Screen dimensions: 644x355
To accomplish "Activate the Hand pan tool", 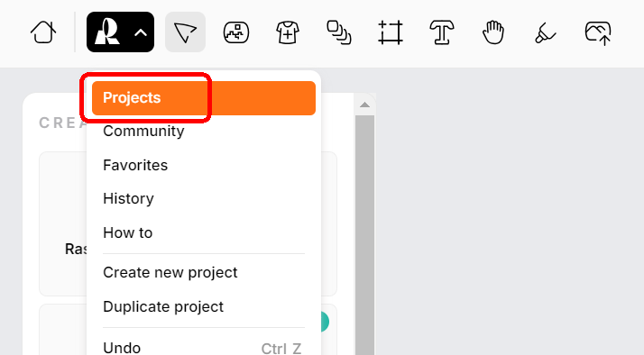I will [x=493, y=32].
